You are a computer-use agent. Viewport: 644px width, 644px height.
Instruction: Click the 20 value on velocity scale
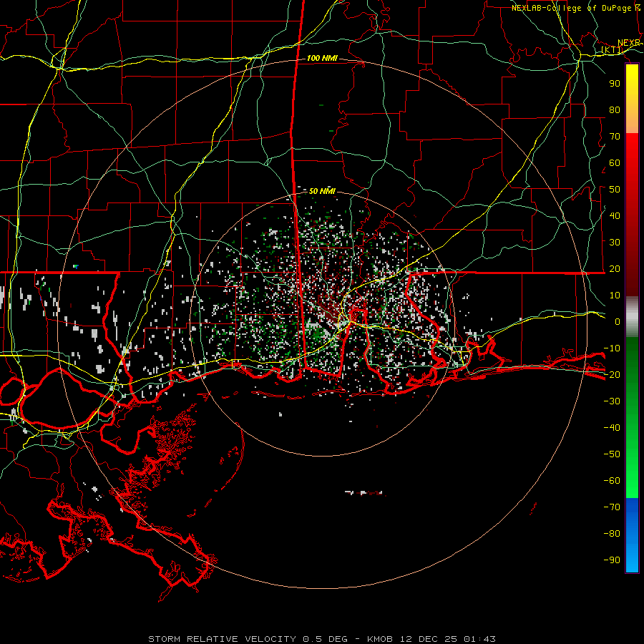click(x=615, y=268)
